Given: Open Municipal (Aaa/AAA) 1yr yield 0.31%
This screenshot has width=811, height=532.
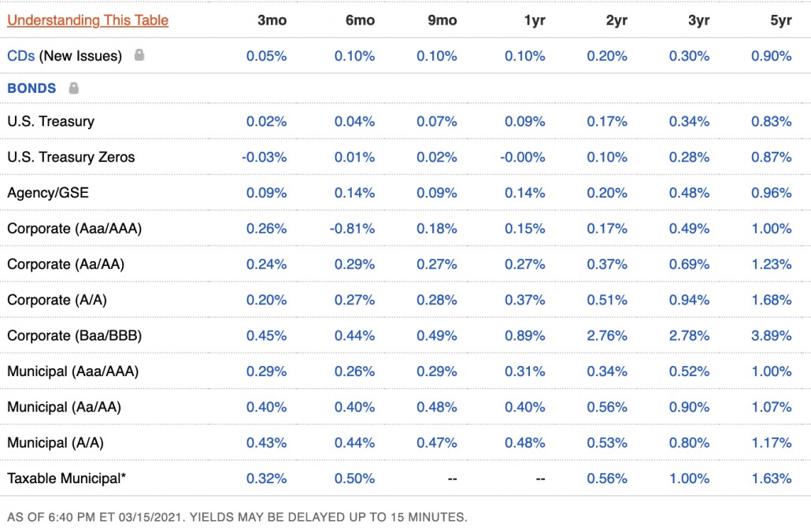Looking at the screenshot, I should (525, 371).
